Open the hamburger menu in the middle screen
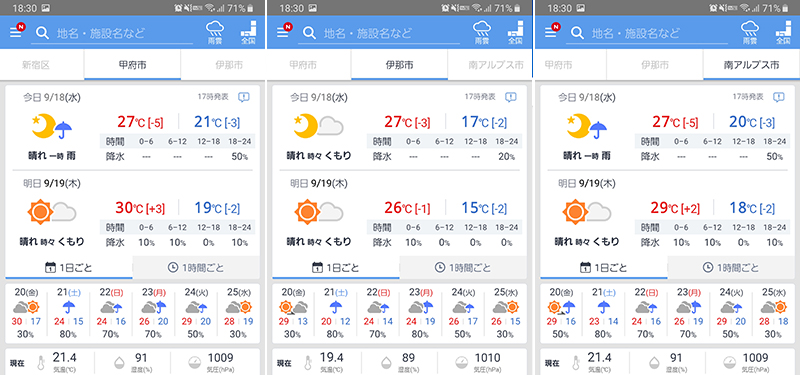 (282, 32)
